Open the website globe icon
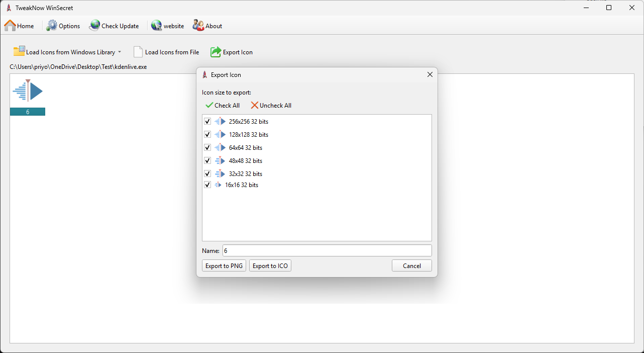This screenshot has width=644, height=353. [156, 26]
